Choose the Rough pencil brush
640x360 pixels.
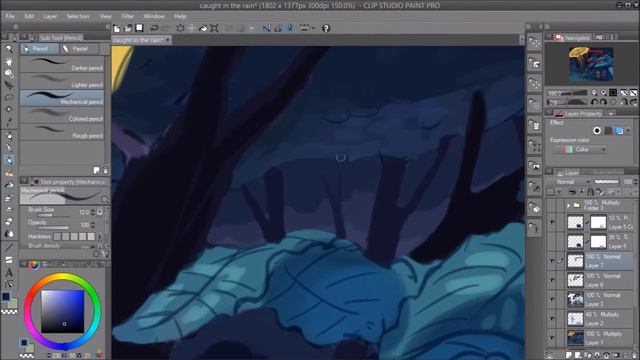(x=62, y=132)
